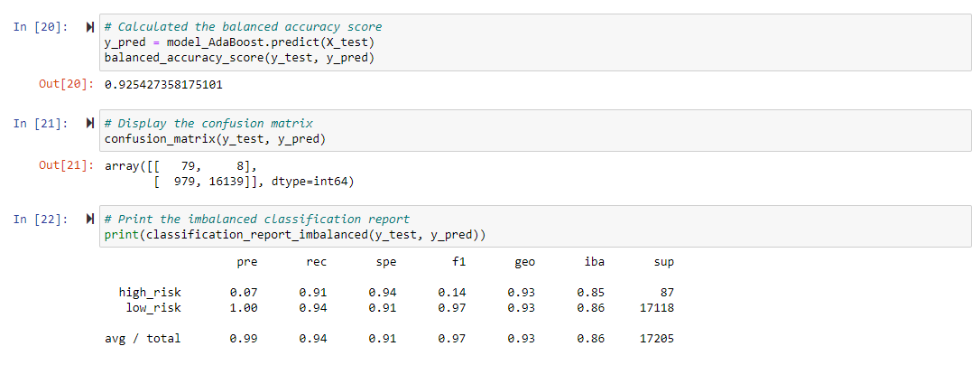Click the avg / total row in report

pos(389,339)
